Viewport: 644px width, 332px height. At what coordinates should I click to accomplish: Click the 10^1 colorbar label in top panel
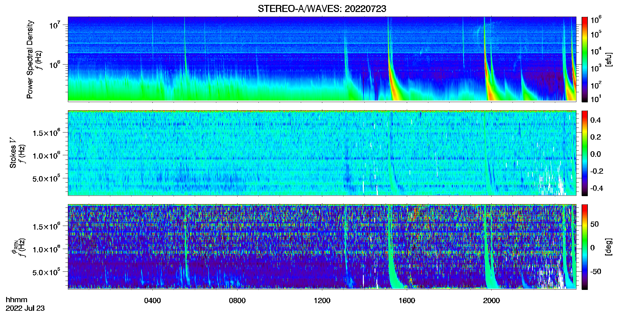click(596, 99)
